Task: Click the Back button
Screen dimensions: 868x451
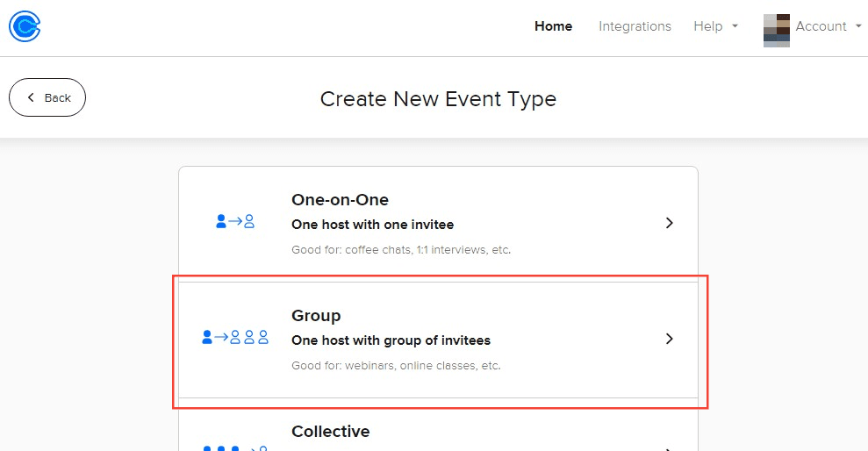Action: pos(47,97)
